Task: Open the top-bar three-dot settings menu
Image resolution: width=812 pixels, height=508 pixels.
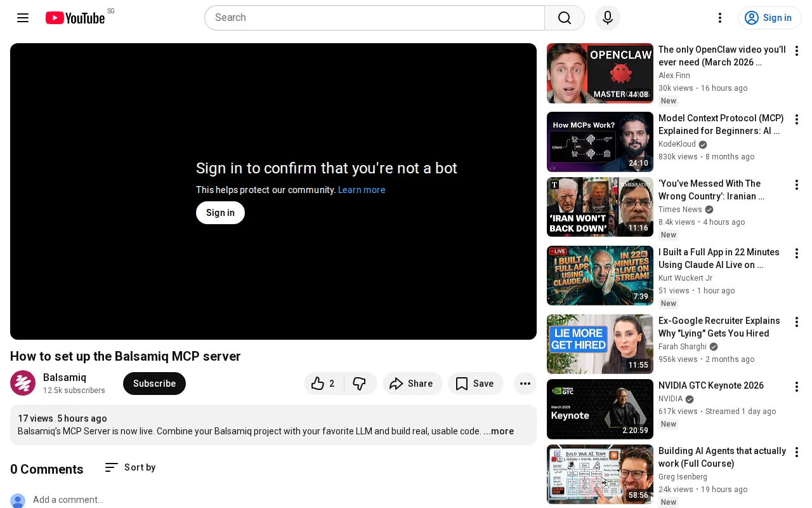Action: pyautogui.click(x=720, y=18)
